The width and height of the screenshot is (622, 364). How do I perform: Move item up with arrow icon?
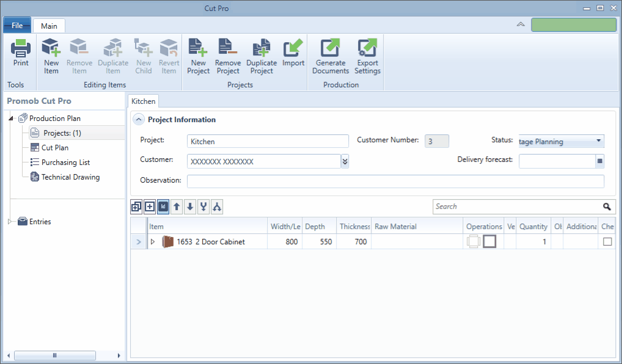[177, 207]
